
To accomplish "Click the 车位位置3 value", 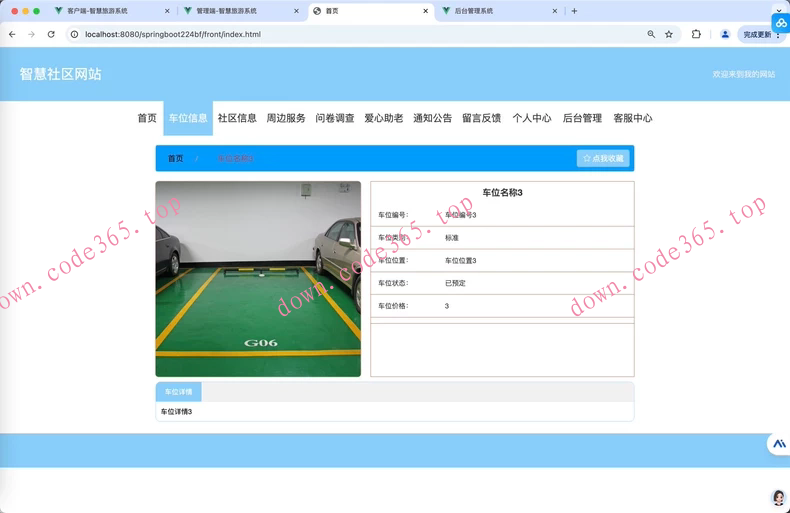I will [x=460, y=261].
